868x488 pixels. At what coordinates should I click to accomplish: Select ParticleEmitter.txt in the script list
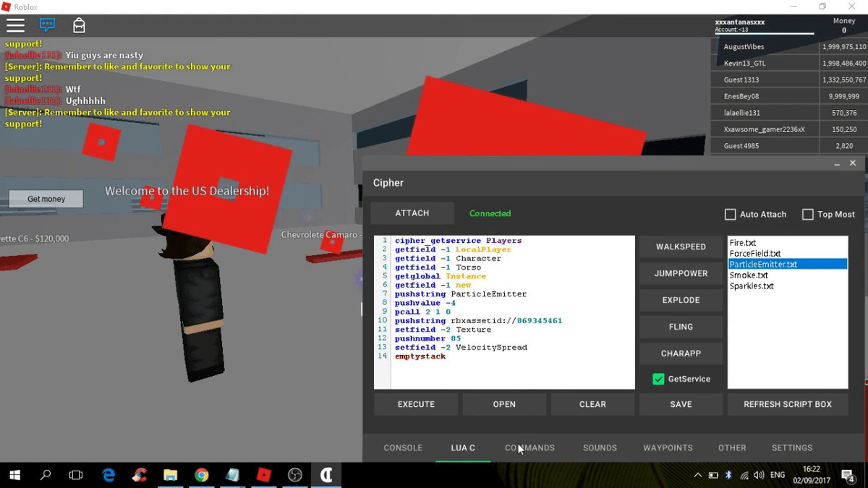point(788,265)
